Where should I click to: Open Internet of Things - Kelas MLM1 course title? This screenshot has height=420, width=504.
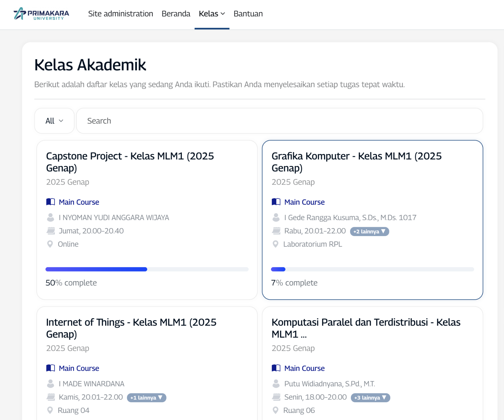[x=131, y=328]
